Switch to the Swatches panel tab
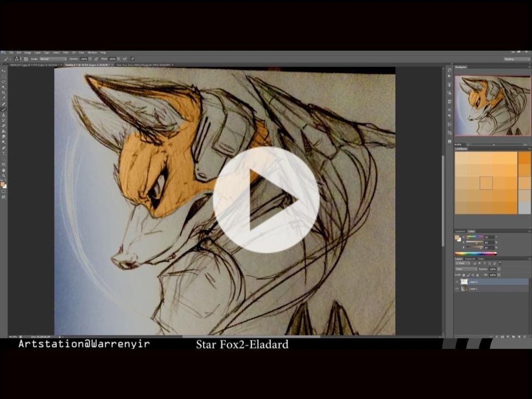This screenshot has height=399, width=532. coord(460,231)
